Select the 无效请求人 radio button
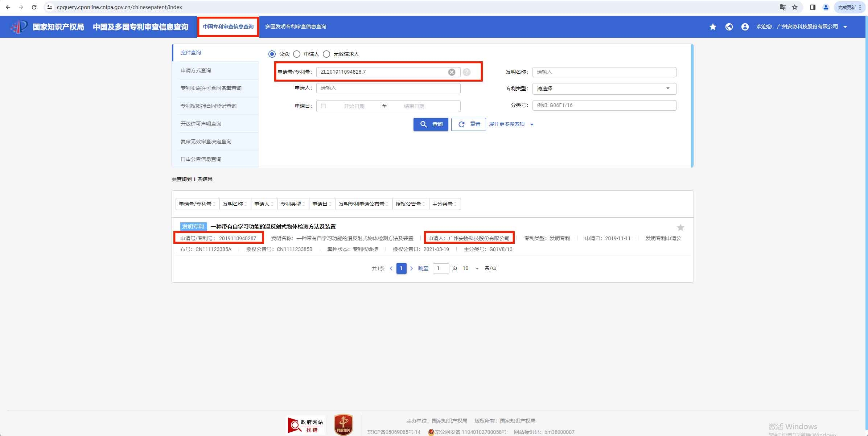The image size is (868, 436). [x=326, y=54]
